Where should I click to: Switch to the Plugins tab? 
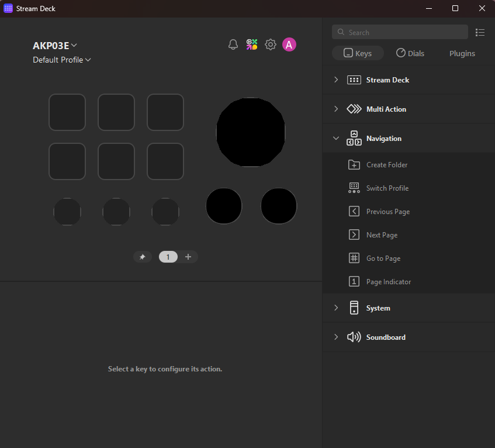click(462, 53)
